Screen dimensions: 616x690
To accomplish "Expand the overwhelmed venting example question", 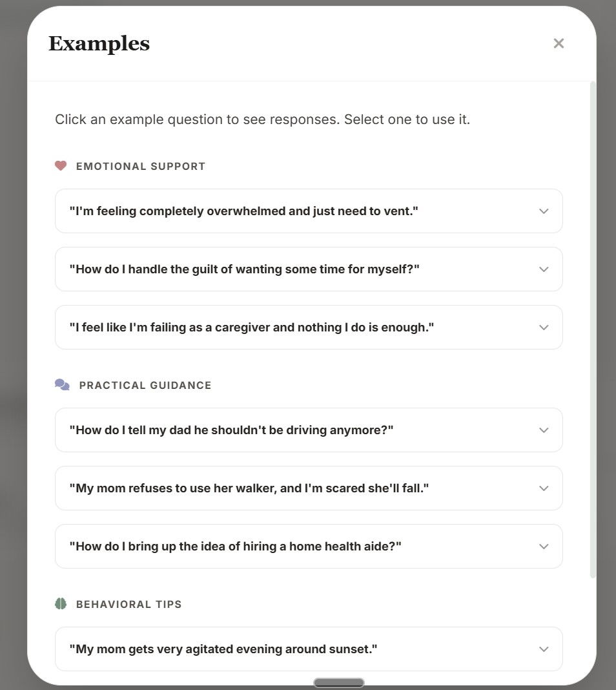I will (x=543, y=211).
